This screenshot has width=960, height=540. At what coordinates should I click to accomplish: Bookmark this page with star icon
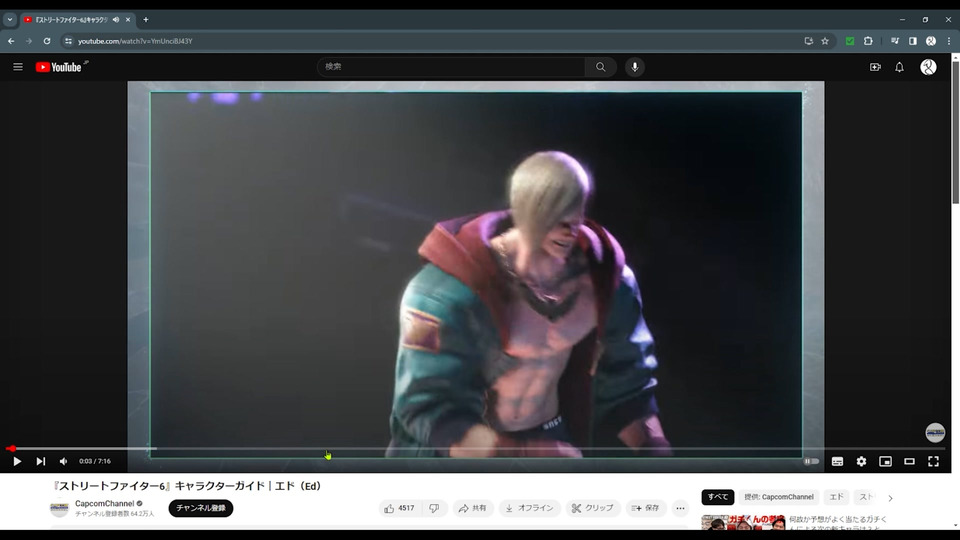pyautogui.click(x=825, y=41)
